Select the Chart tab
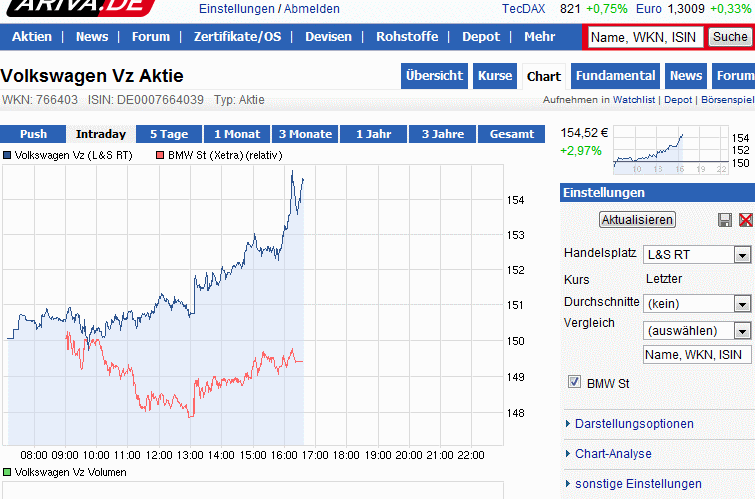Viewport: 755px width, 499px height. (x=544, y=77)
